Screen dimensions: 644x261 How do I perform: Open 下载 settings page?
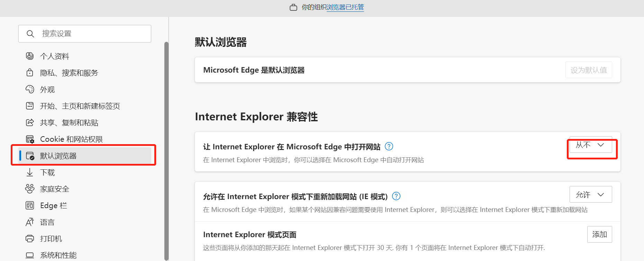click(47, 173)
